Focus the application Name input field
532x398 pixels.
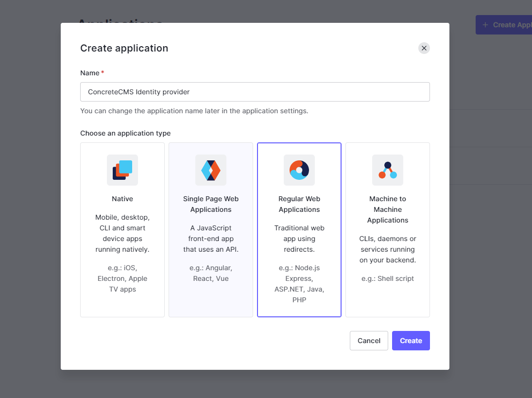coord(255,92)
